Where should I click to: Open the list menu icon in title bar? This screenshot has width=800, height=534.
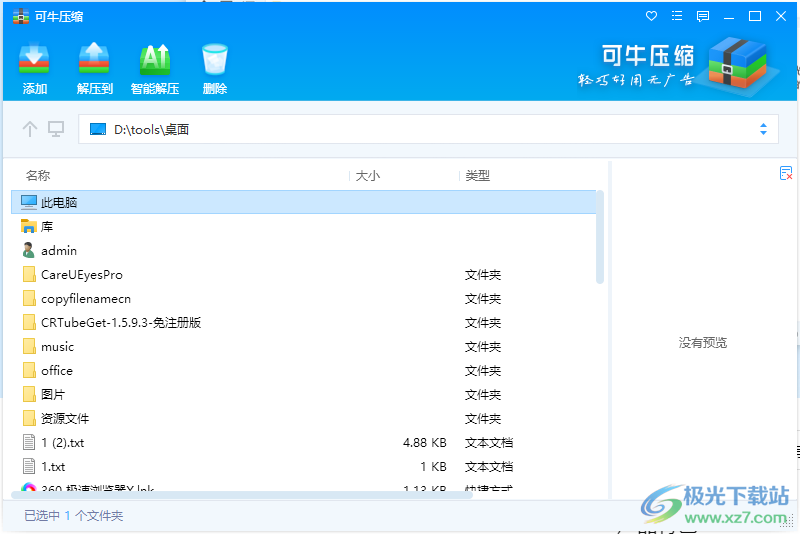(677, 16)
